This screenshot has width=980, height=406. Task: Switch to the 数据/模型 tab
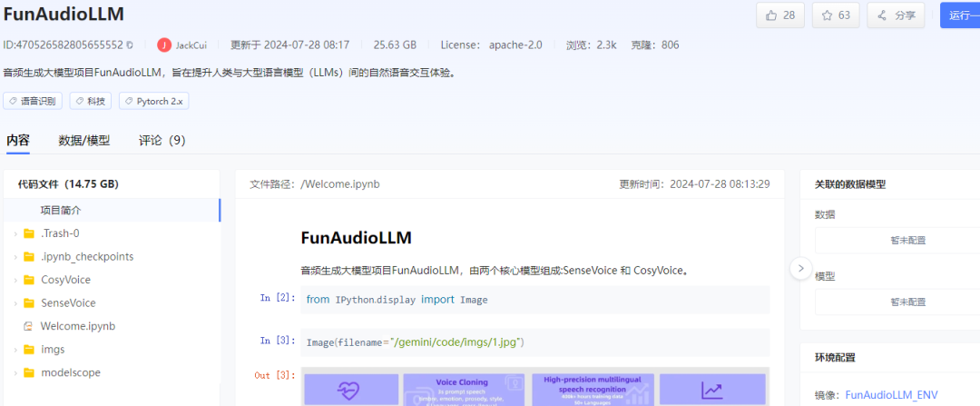[x=83, y=141]
